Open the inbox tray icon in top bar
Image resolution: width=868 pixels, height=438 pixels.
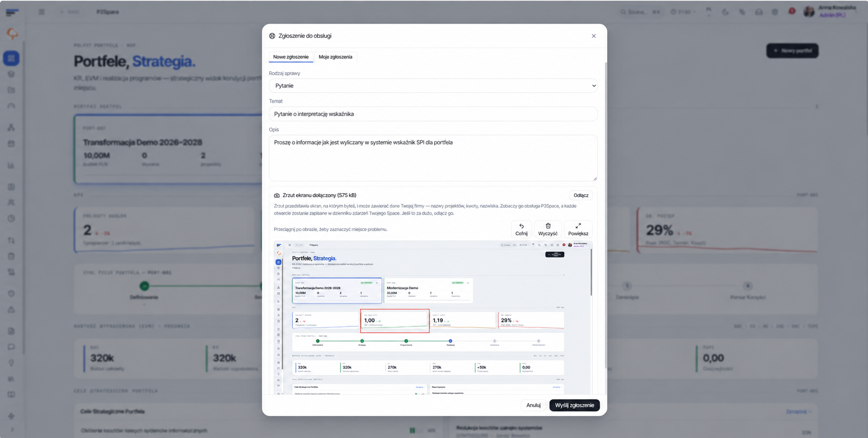coord(759,12)
